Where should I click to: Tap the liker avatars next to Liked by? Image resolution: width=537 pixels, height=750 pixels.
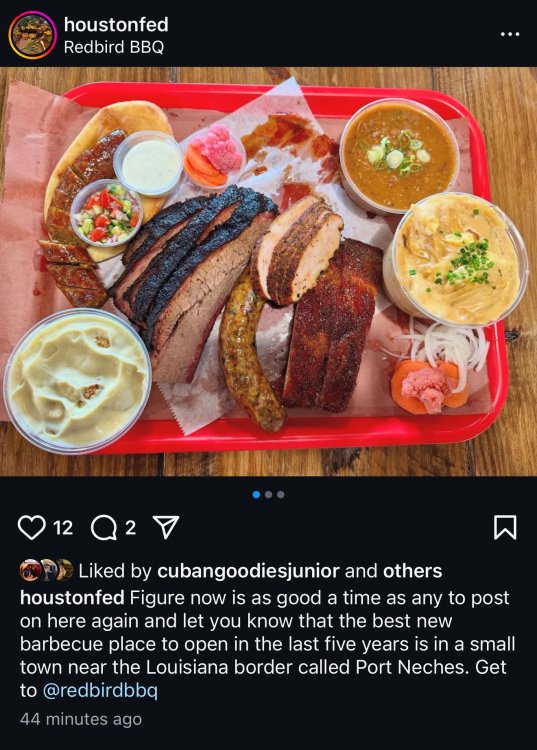point(46,570)
